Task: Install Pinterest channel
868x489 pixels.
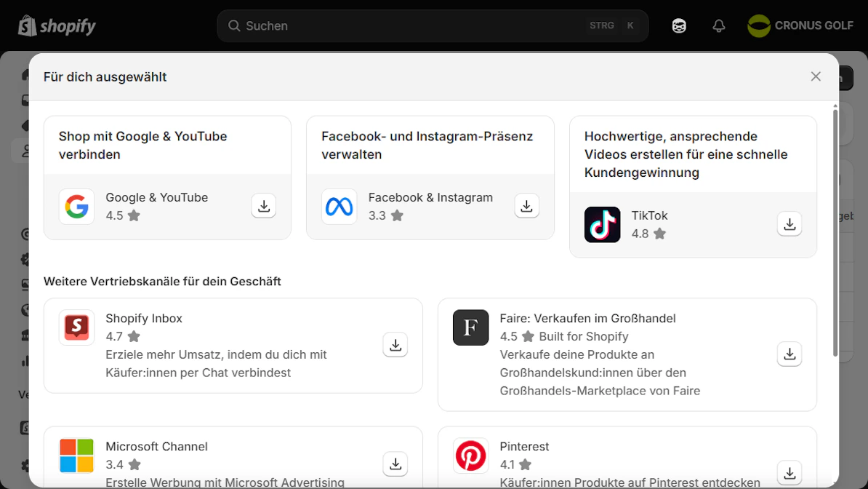Action: [x=789, y=473]
